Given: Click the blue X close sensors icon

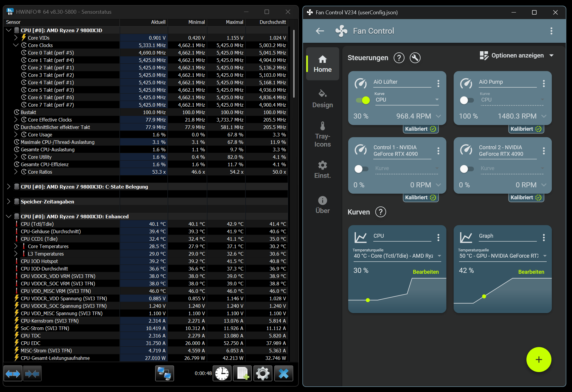Looking at the screenshot, I should 283,373.
